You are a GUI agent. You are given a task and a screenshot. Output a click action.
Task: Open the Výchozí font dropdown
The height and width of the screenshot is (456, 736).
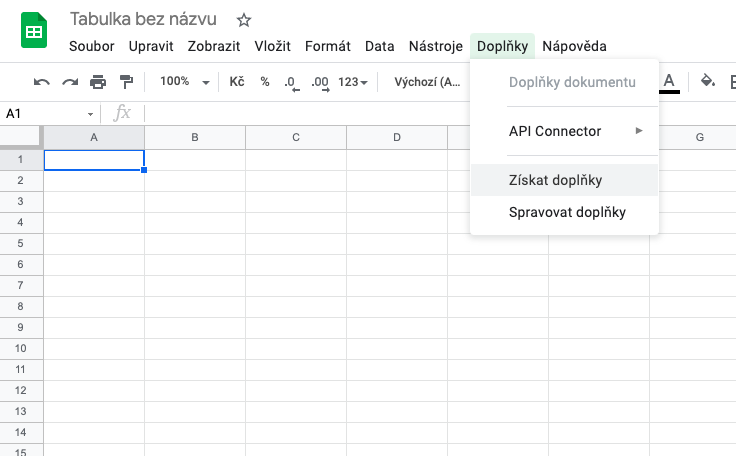click(x=427, y=82)
